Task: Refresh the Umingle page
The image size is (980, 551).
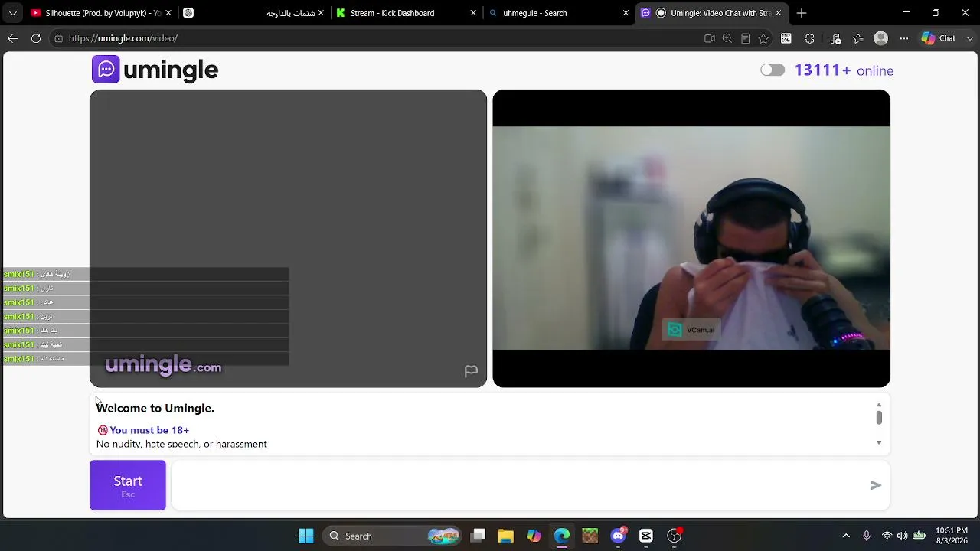Action: click(x=36, y=38)
